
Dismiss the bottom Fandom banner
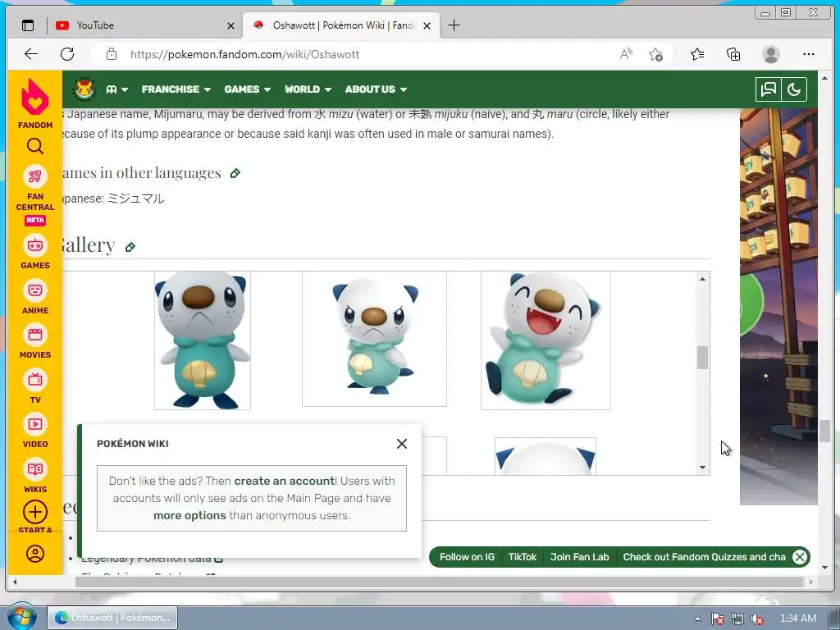pyautogui.click(x=799, y=557)
